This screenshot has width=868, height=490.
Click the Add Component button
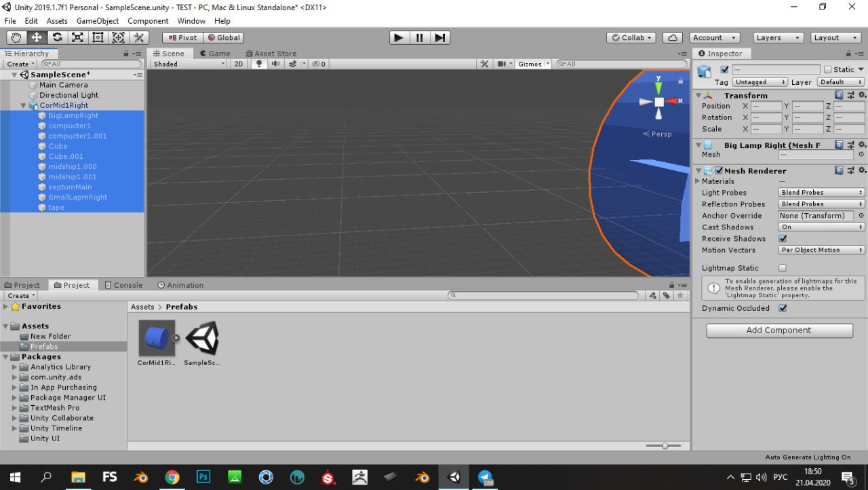(779, 331)
